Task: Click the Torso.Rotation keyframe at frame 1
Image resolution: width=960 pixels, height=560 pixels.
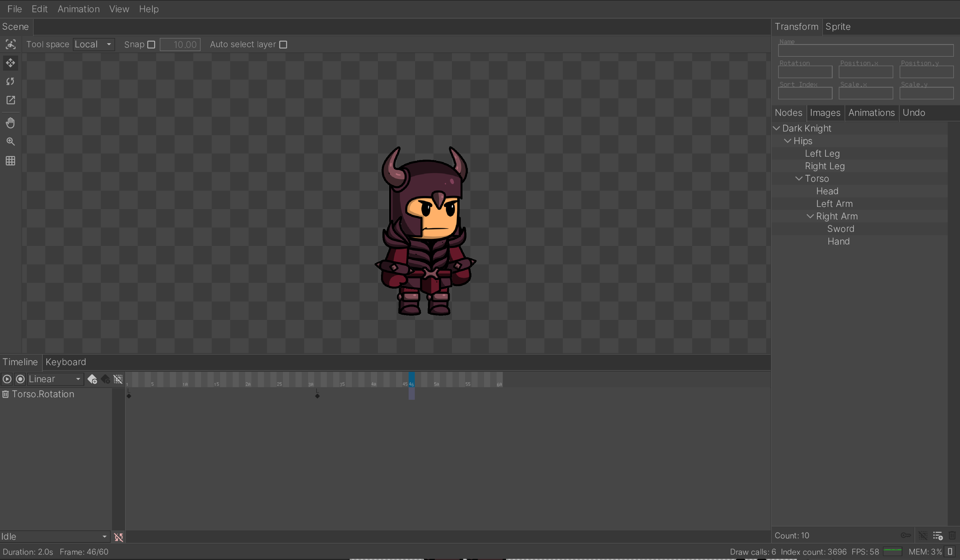Action: [129, 396]
